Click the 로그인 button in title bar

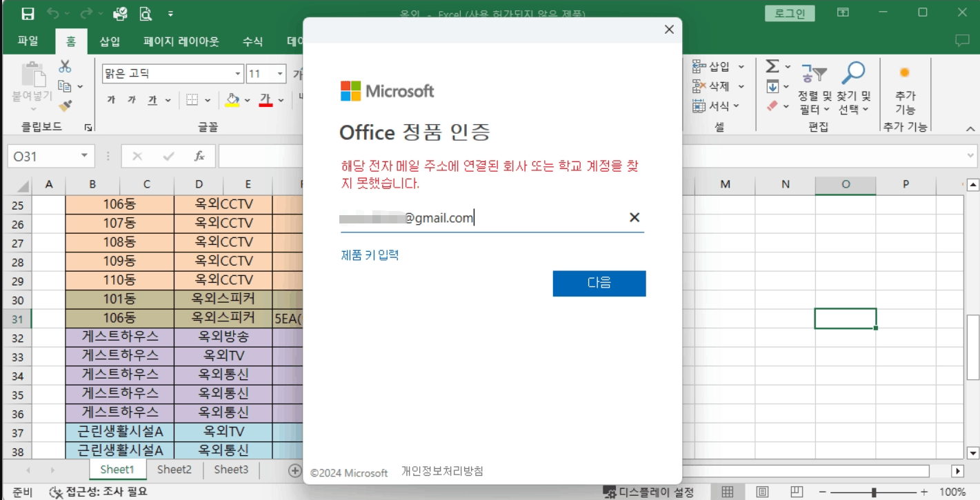click(x=790, y=13)
